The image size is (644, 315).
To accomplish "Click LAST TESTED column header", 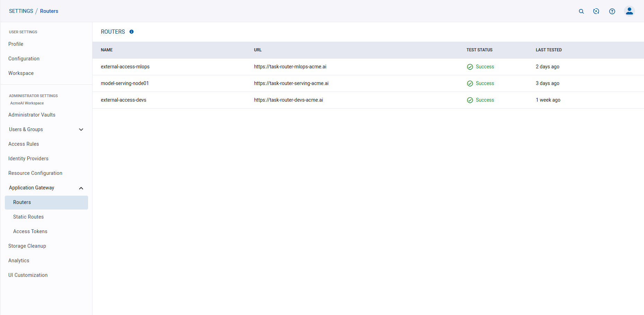I will point(549,50).
